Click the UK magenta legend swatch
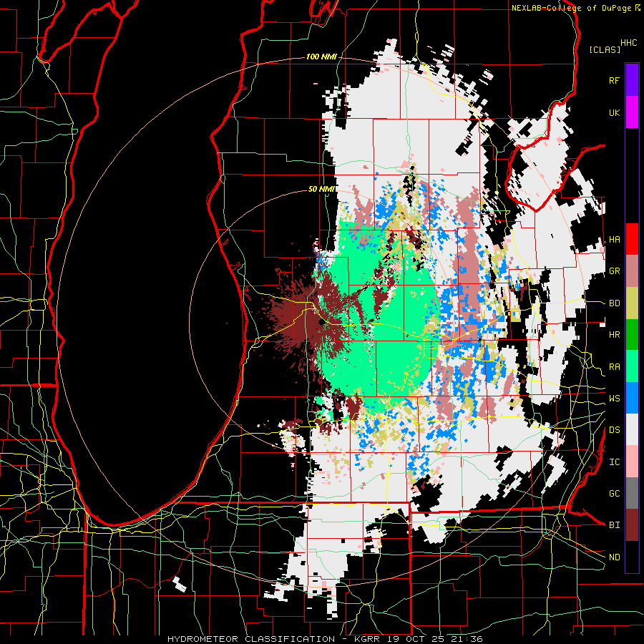Screen dimensions: 644x644 (x=632, y=112)
